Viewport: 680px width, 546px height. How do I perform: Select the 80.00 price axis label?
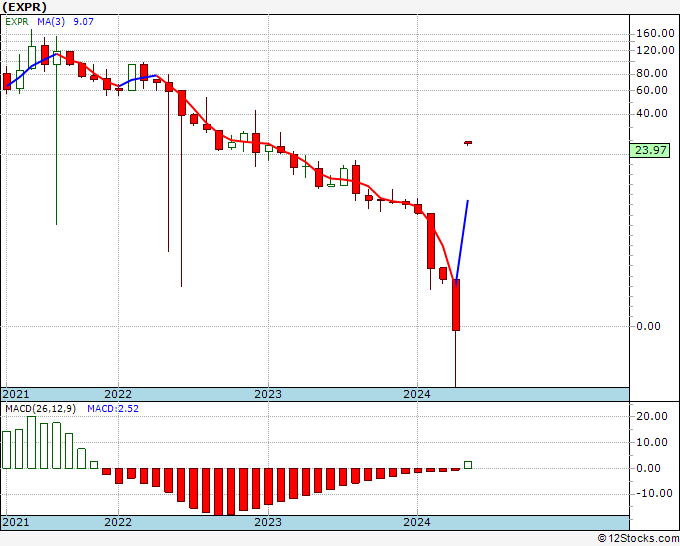651,73
